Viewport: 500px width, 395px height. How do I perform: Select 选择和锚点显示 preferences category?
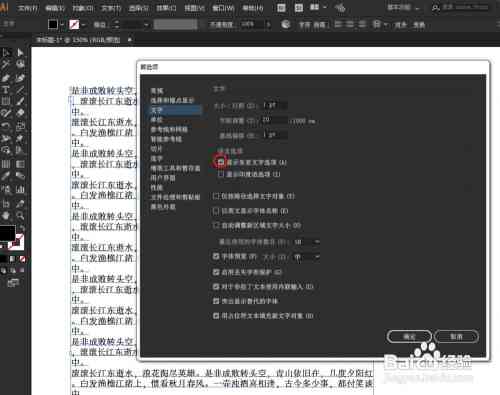click(172, 100)
